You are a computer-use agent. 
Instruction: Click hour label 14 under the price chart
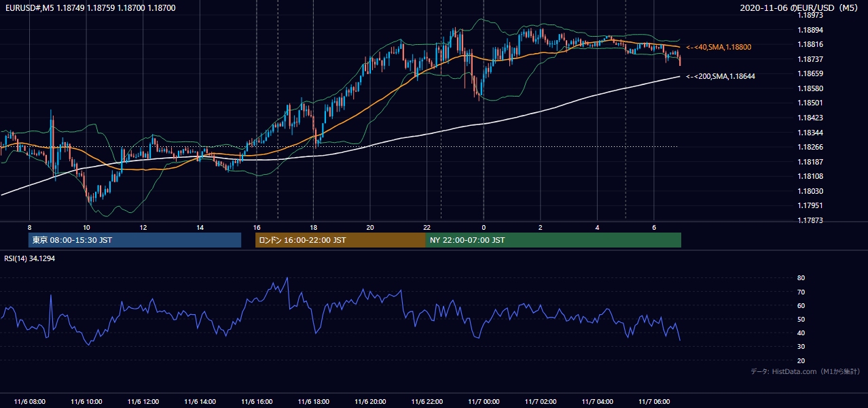point(200,227)
